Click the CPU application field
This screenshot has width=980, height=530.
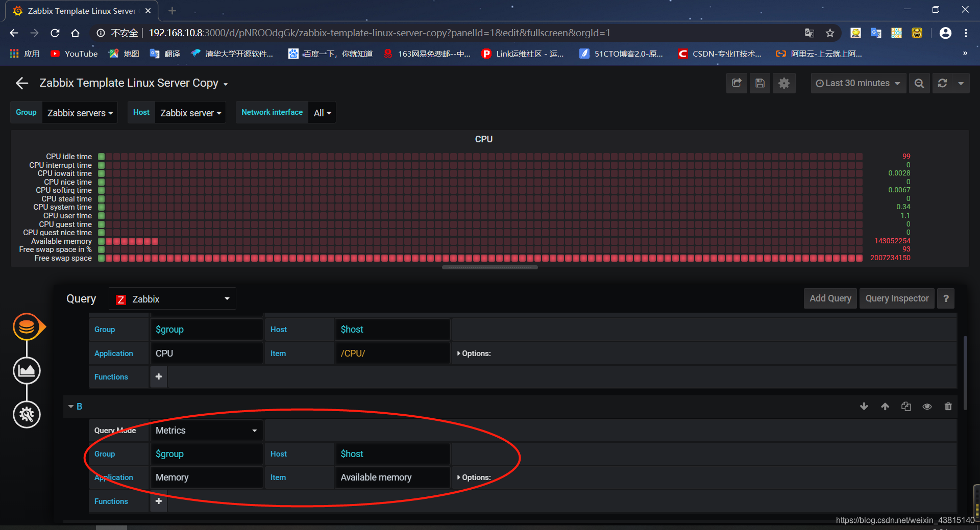tap(206, 354)
